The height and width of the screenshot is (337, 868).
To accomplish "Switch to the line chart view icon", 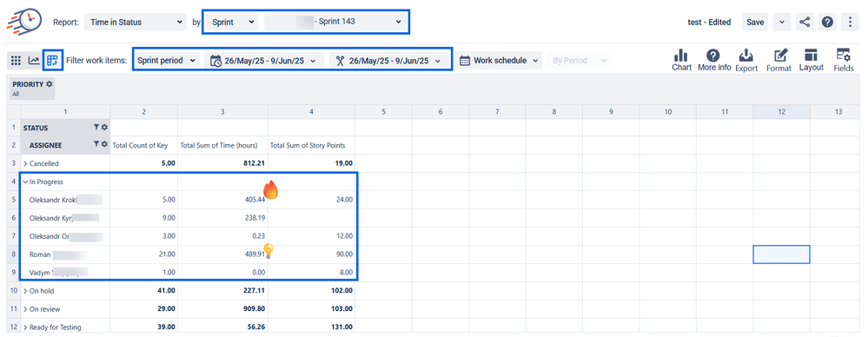I will pyautogui.click(x=34, y=60).
